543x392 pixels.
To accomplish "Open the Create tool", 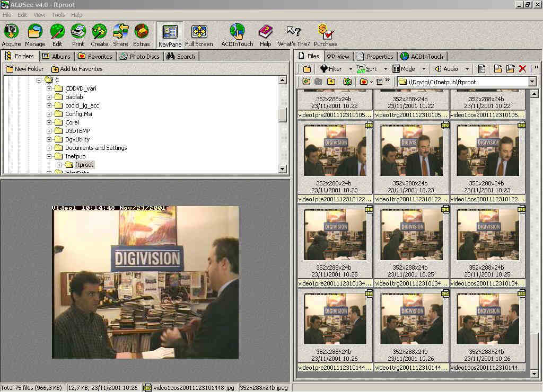I will pyautogui.click(x=99, y=35).
